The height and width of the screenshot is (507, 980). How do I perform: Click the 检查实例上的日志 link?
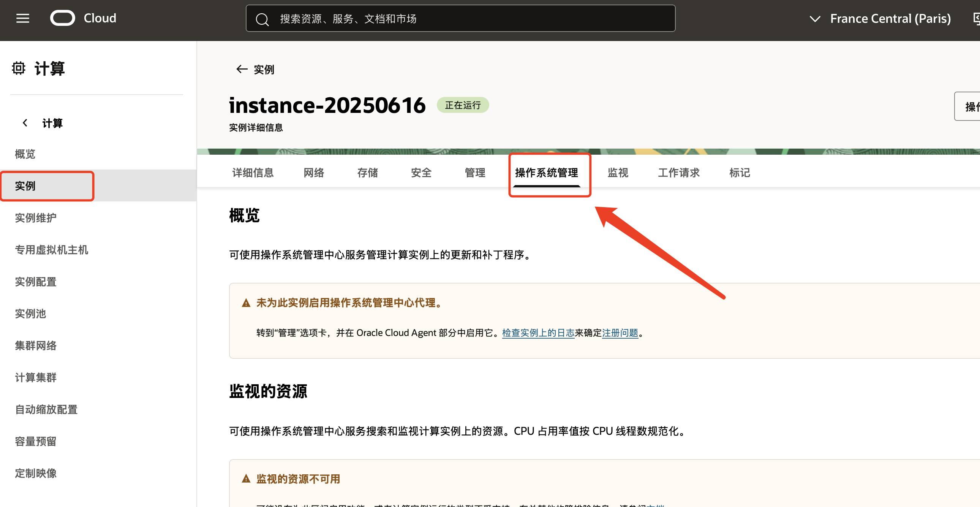[538, 333]
